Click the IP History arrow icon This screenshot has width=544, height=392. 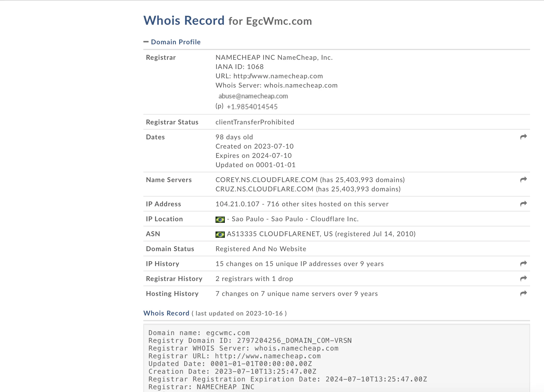(x=523, y=263)
